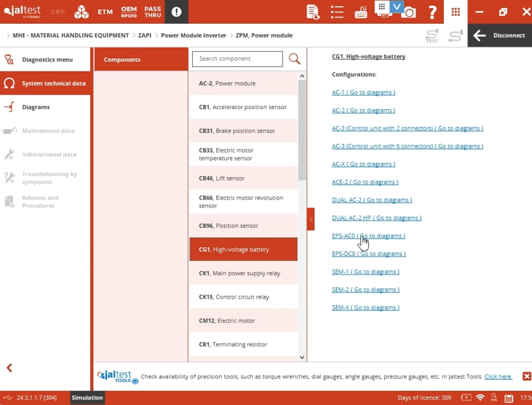Collapse component list with red arrow tab

click(311, 219)
